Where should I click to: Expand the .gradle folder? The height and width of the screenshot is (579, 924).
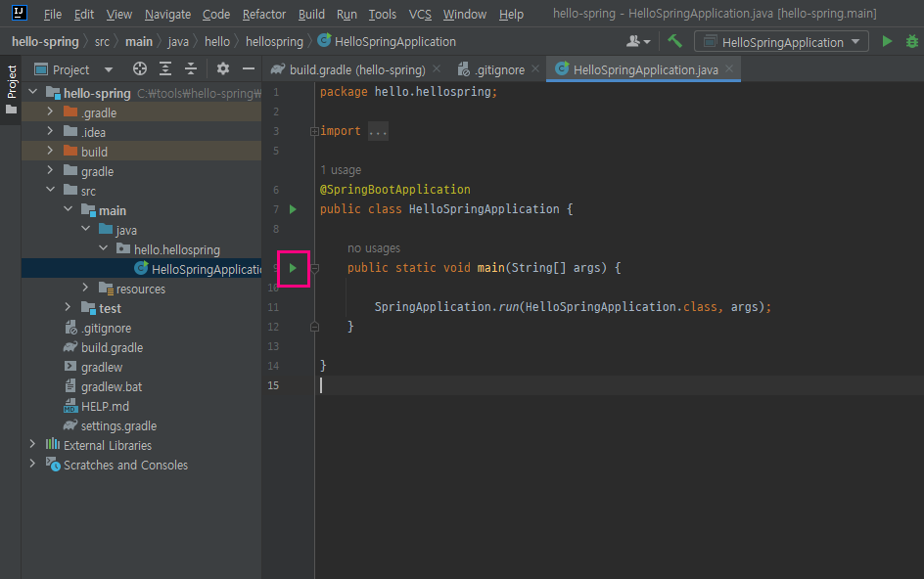(50, 111)
